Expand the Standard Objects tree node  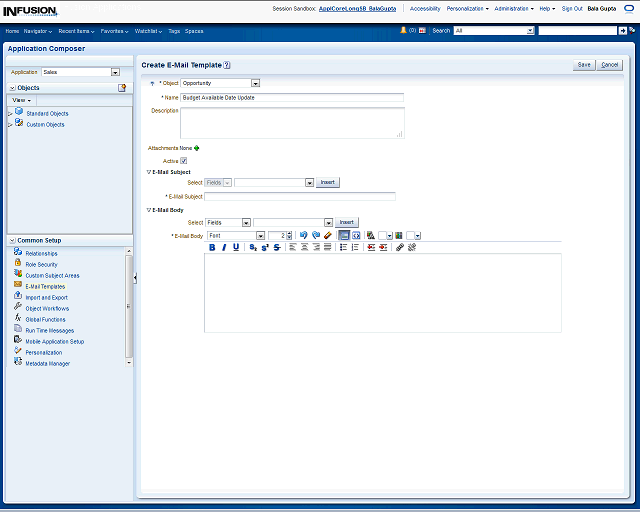[10, 114]
